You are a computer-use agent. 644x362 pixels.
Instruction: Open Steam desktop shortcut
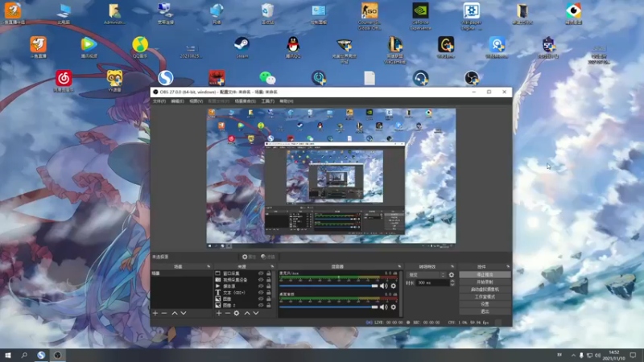point(241,45)
